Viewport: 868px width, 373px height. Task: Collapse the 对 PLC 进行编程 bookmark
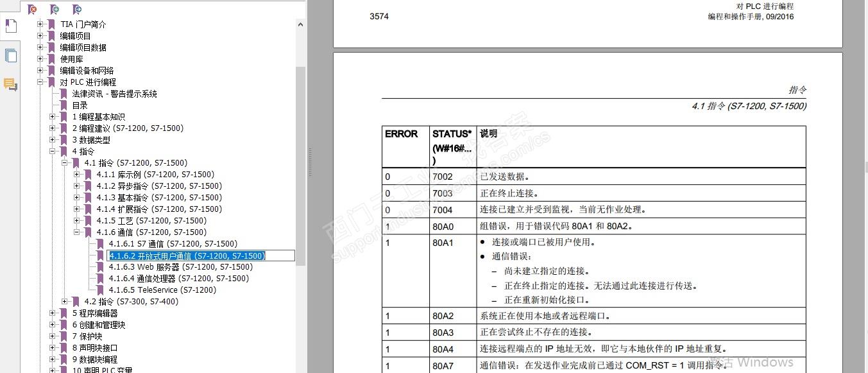[x=40, y=82]
